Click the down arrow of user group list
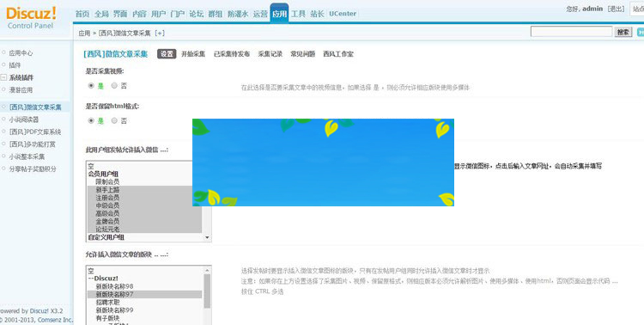 click(x=207, y=237)
